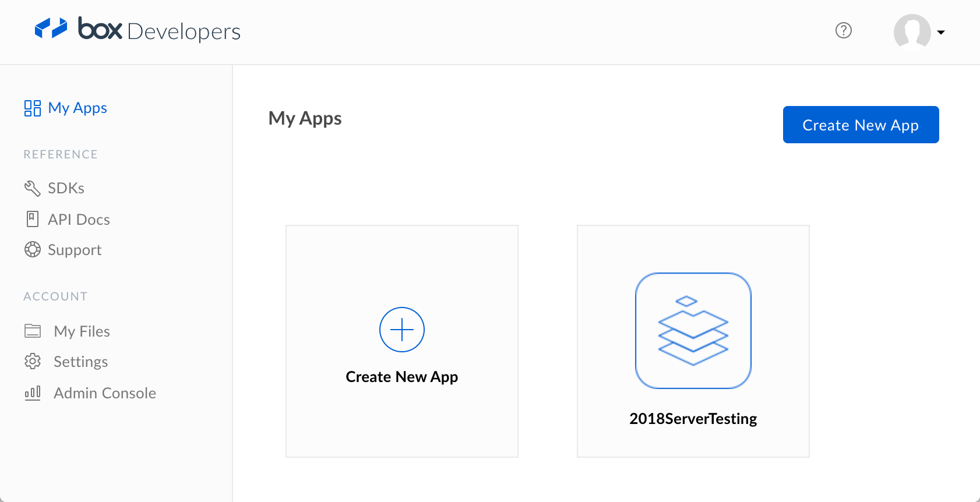Click the Settings gear icon
The height and width of the screenshot is (502, 980).
pyautogui.click(x=33, y=361)
